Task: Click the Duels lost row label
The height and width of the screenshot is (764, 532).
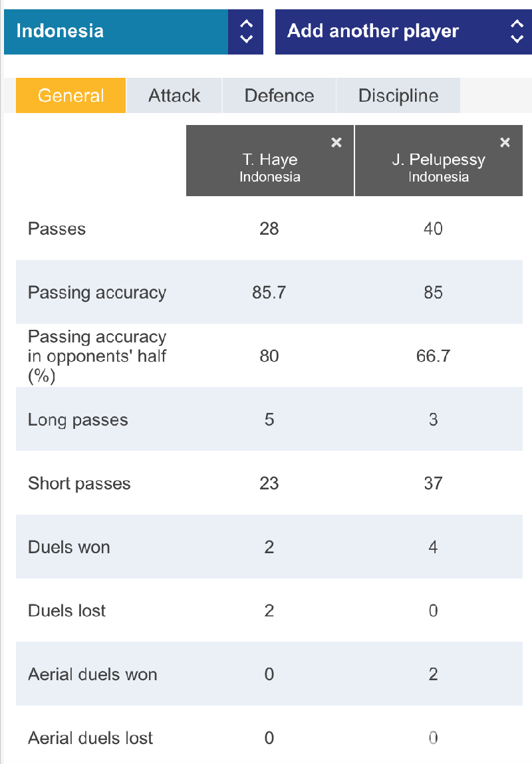Action: 66,610
